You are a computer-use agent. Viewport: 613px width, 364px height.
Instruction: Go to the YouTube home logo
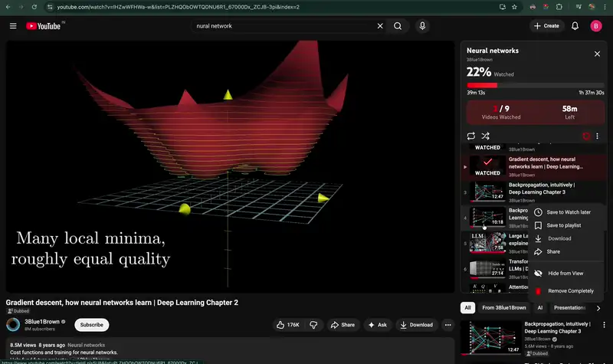point(45,26)
